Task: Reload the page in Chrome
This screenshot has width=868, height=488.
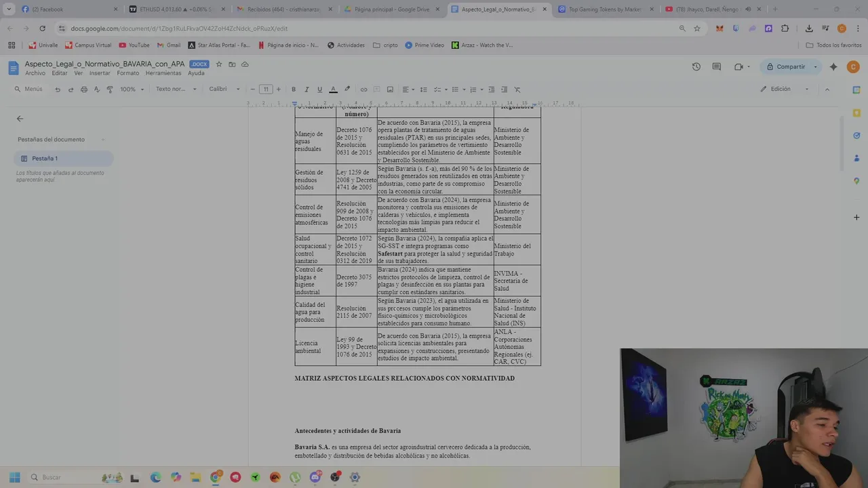Action: point(42,28)
